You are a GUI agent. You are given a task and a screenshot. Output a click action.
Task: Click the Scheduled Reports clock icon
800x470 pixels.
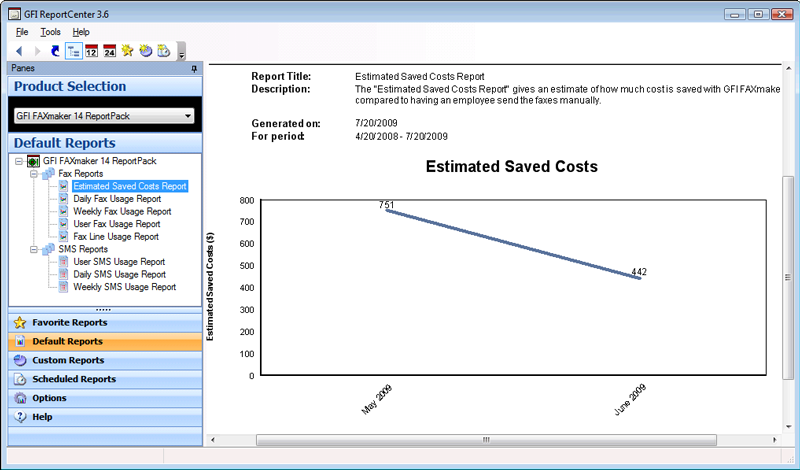click(x=20, y=379)
